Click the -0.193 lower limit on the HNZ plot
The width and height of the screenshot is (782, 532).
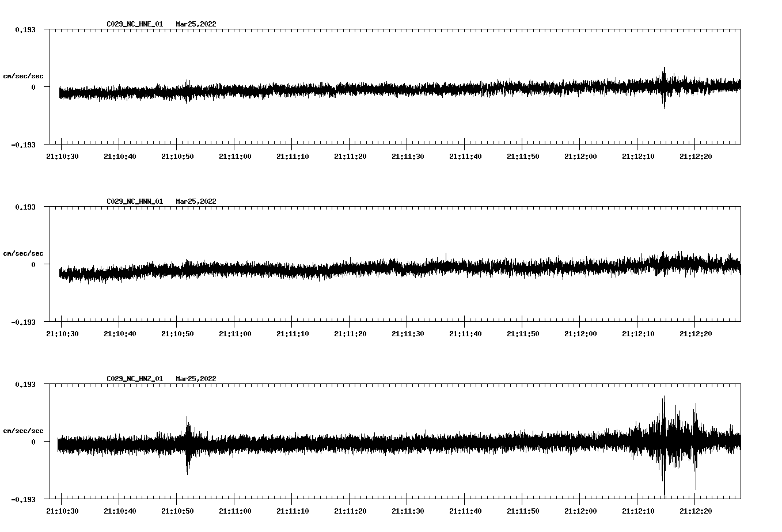tap(23, 499)
